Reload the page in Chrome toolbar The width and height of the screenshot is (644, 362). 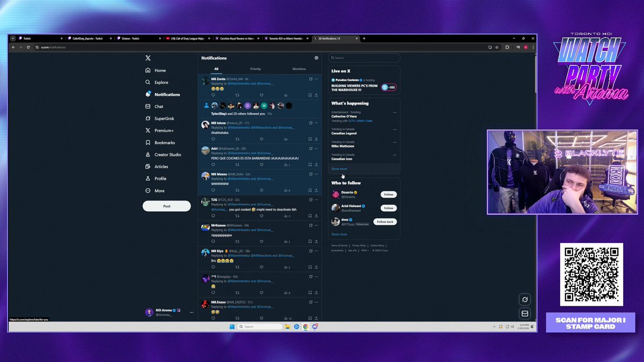(28, 47)
